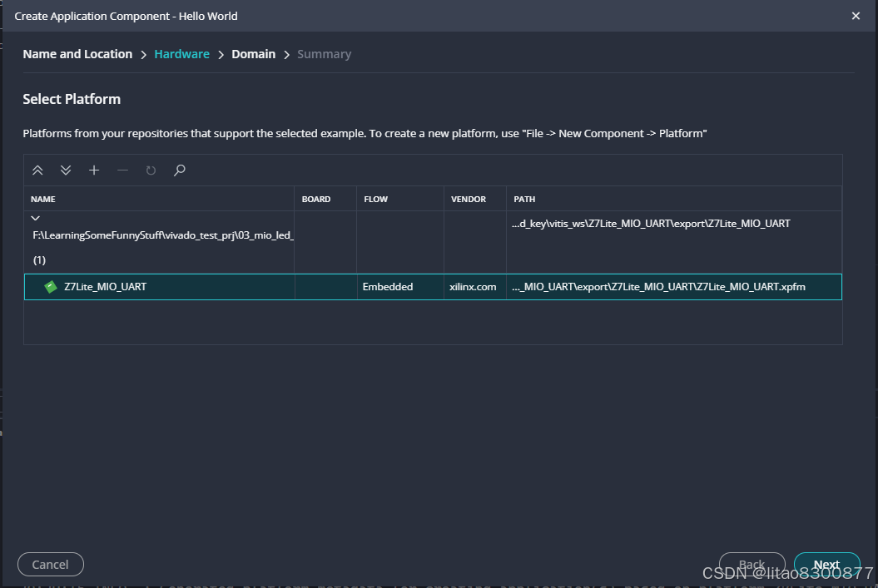The height and width of the screenshot is (588, 878).
Task: Go to the Name and Location step
Action: pos(77,54)
